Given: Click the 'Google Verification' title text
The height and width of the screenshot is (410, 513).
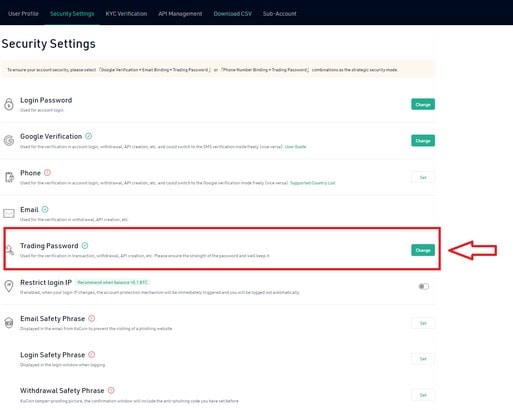Looking at the screenshot, I should (51, 136).
